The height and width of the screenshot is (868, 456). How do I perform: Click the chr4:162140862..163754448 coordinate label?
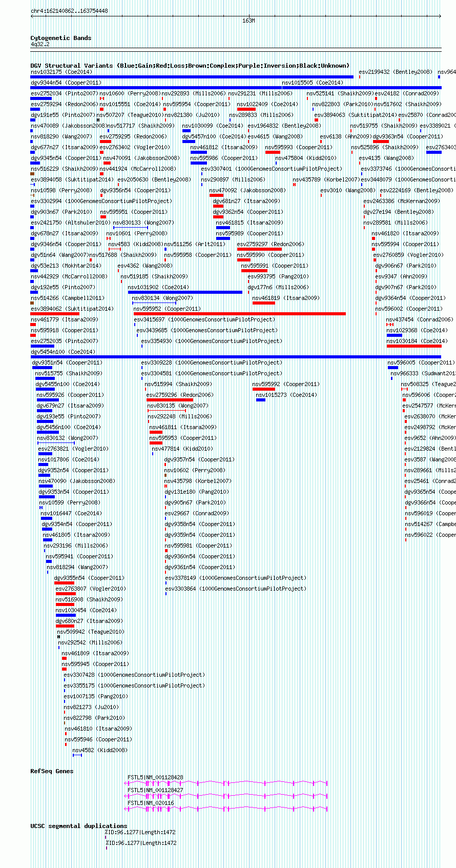click(69, 11)
